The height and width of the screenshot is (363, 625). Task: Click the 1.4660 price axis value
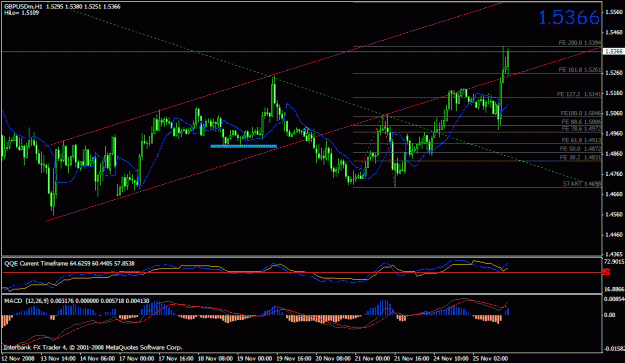pos(614,194)
